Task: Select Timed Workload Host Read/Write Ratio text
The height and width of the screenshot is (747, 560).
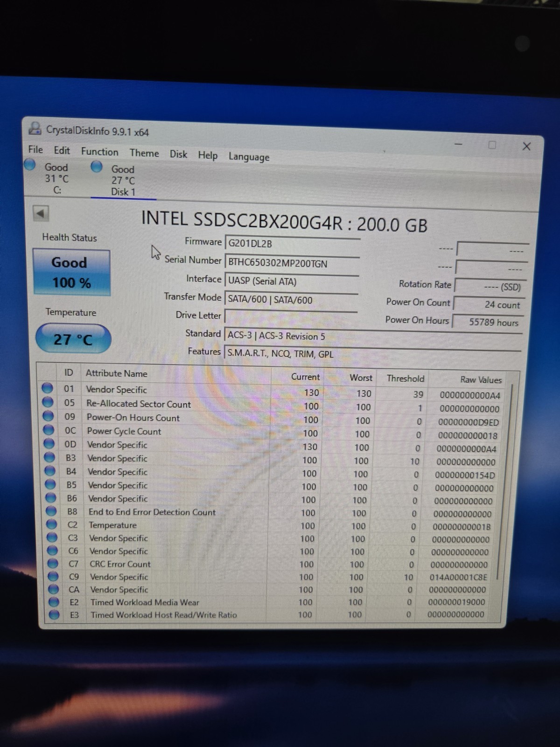Action: tap(164, 615)
